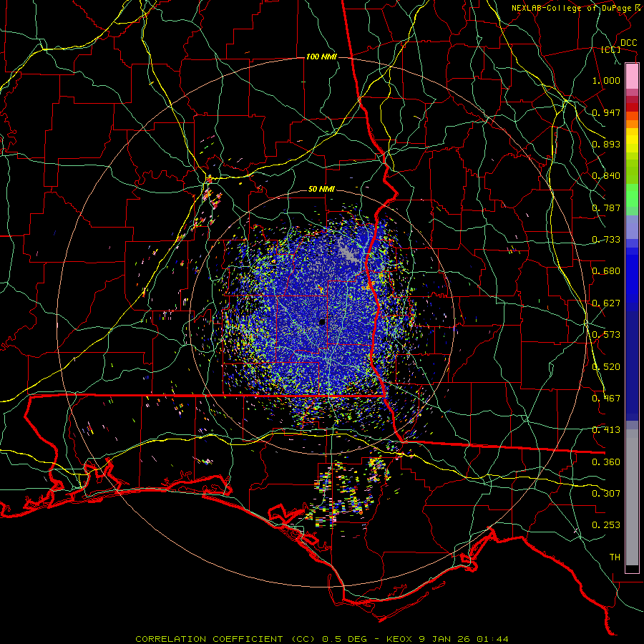Click the 01:44 timestamp in the caption

tap(492, 639)
